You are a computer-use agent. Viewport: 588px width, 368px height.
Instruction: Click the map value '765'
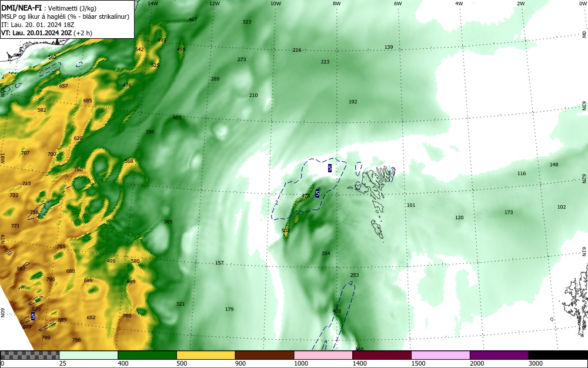[x=61, y=246]
